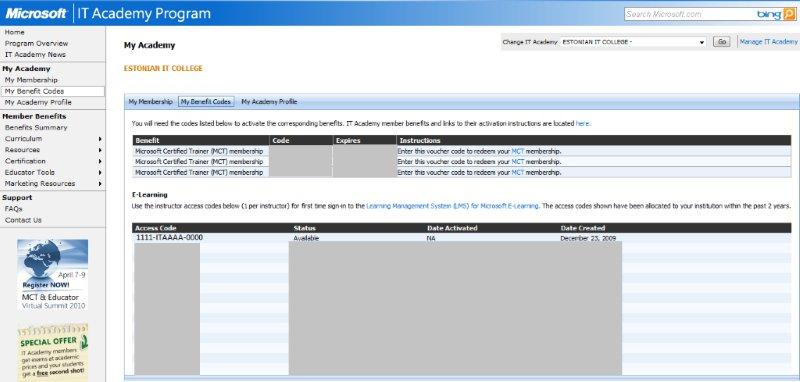Viewport: 800px width, 382px height.
Task: Click the My Academy sidebar heading
Action: click(x=26, y=68)
